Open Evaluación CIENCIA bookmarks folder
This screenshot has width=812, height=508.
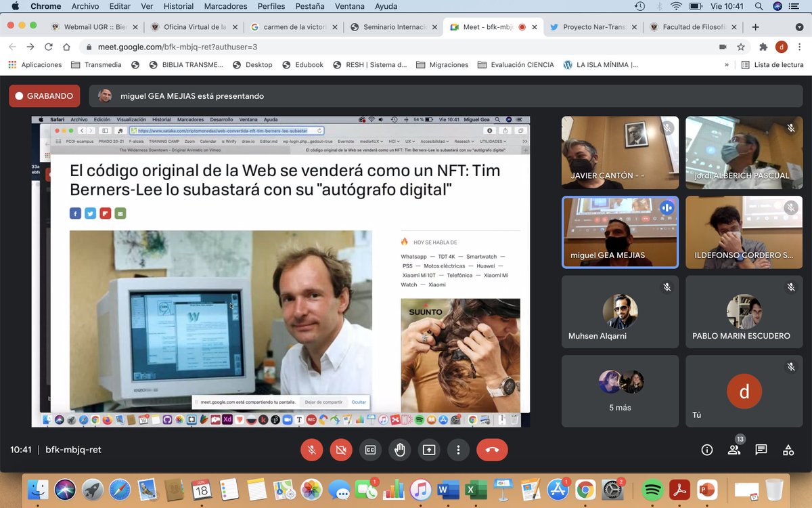[516, 65]
